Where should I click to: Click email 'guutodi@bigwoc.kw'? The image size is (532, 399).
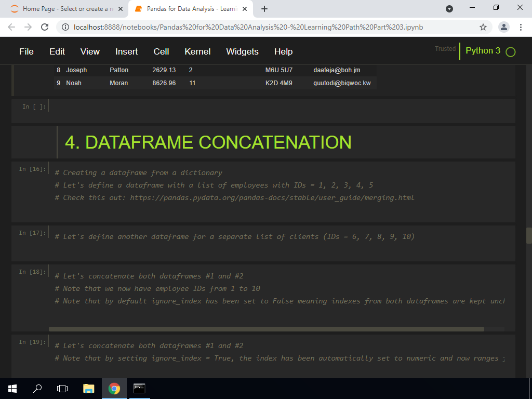click(x=342, y=83)
